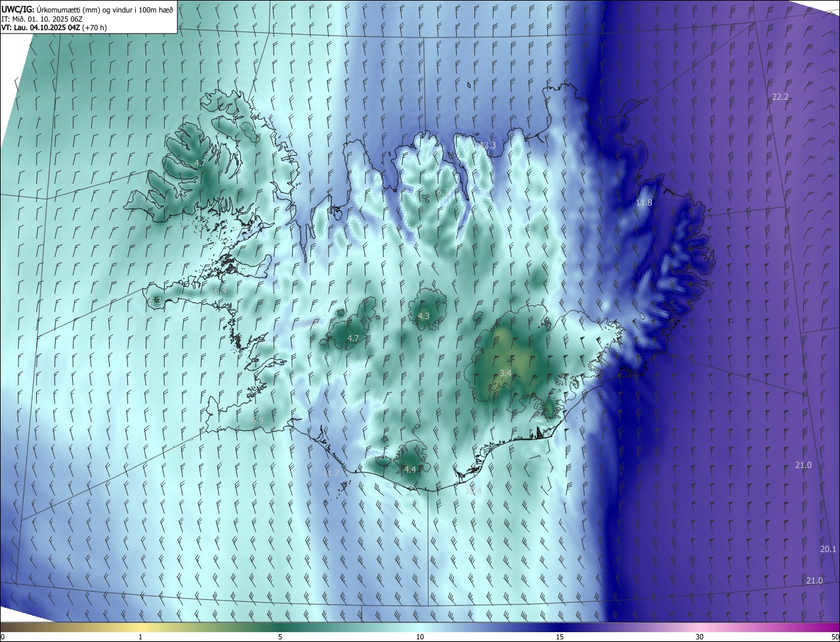Click the colorbar tick label 1

pyautogui.click(x=140, y=637)
